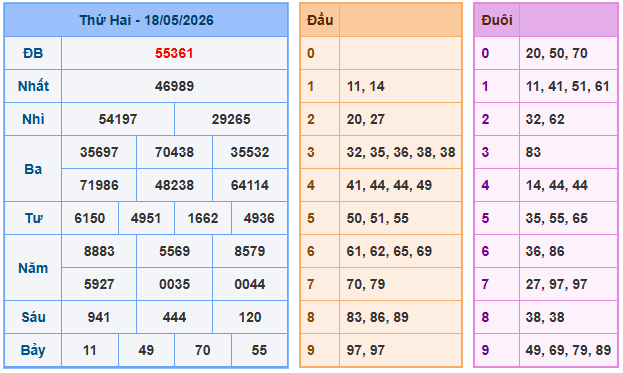
Task: Click the Đầu values '50, 51, 55'
Action: (x=377, y=218)
